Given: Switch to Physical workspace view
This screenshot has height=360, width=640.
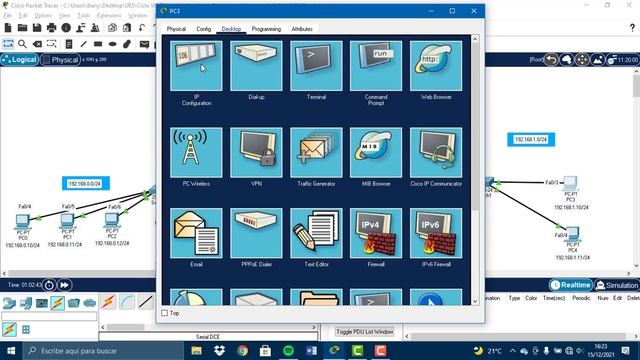Looking at the screenshot, I should pos(60,60).
